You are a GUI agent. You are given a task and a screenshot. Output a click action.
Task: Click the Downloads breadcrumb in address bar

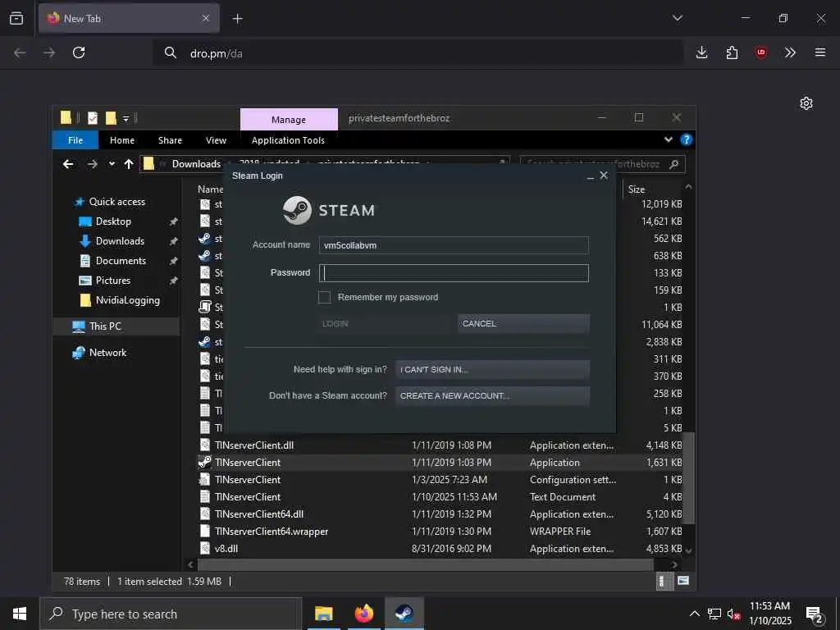pos(196,164)
